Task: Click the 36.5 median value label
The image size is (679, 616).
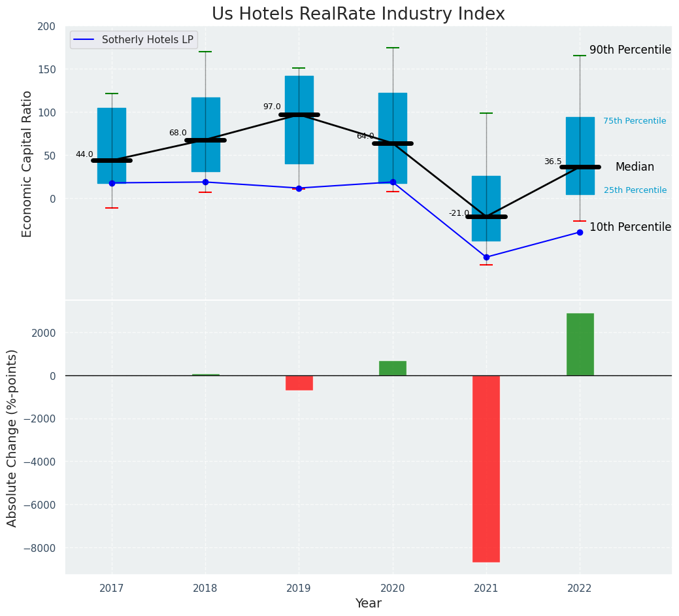Action: pos(553,162)
